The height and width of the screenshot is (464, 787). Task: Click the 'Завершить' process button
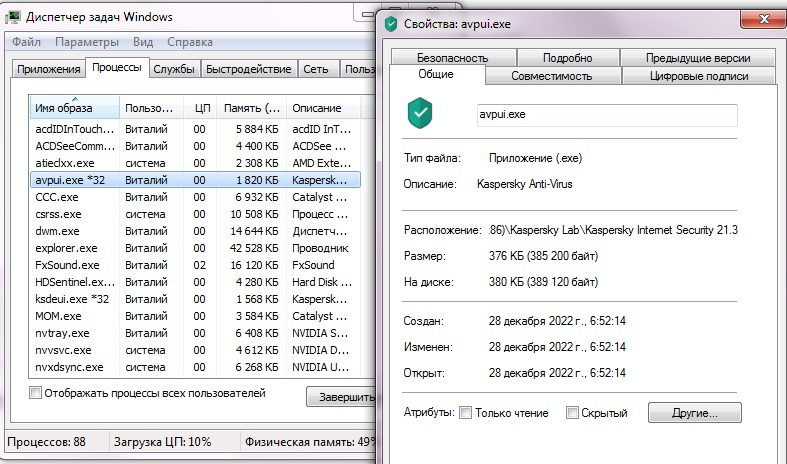pyautogui.click(x=338, y=397)
